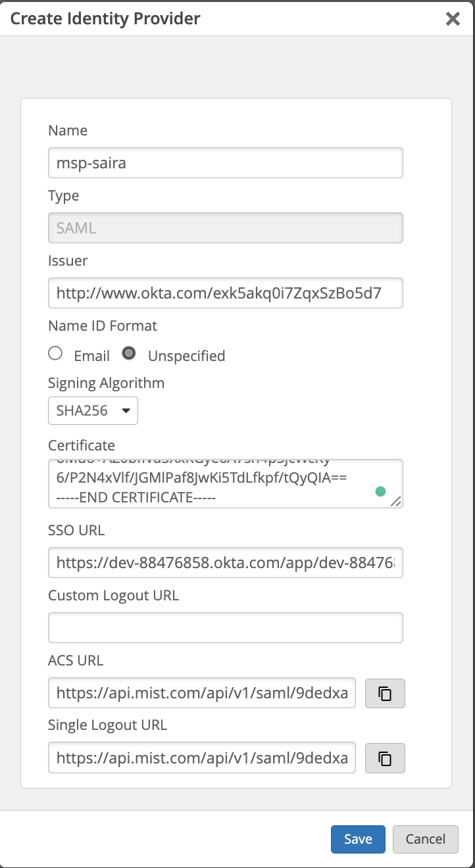Focus the SSO URL field
The image size is (475, 868).
(x=225, y=563)
